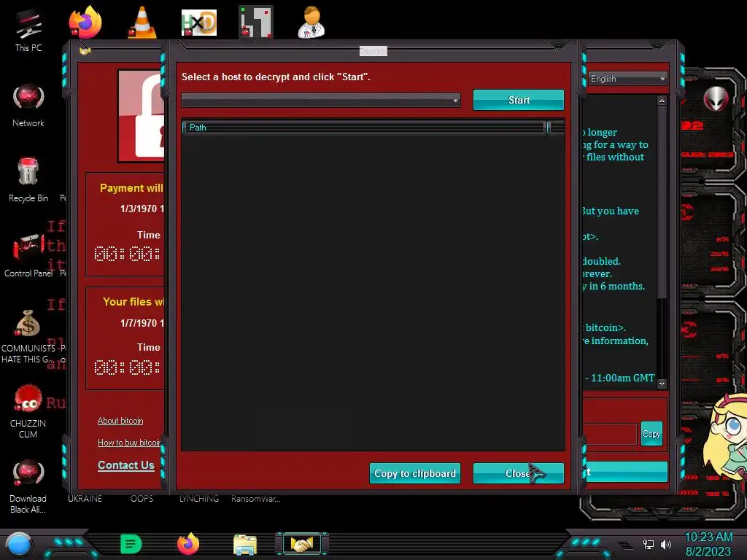Open Firefox from the taskbar
The height and width of the screenshot is (560, 747).
tap(188, 544)
